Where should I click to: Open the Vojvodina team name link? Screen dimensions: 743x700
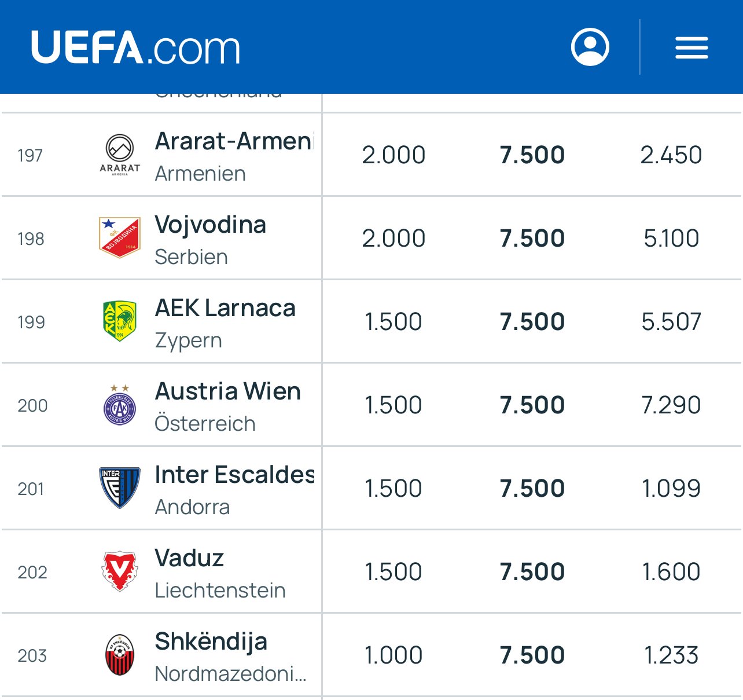pos(211,225)
